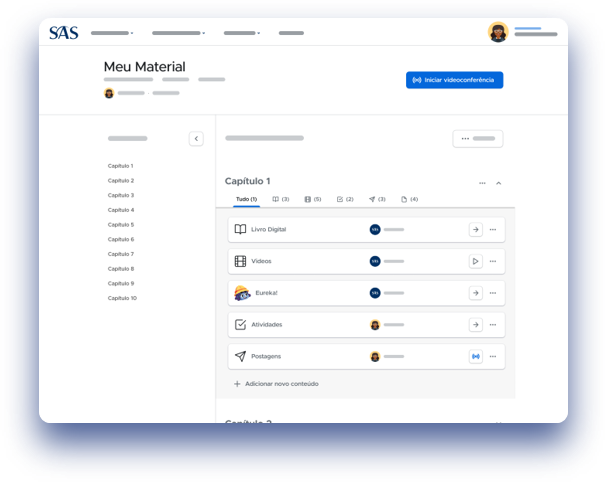Start broadcast for Postagens row
The image size is (607, 482).
click(x=475, y=357)
